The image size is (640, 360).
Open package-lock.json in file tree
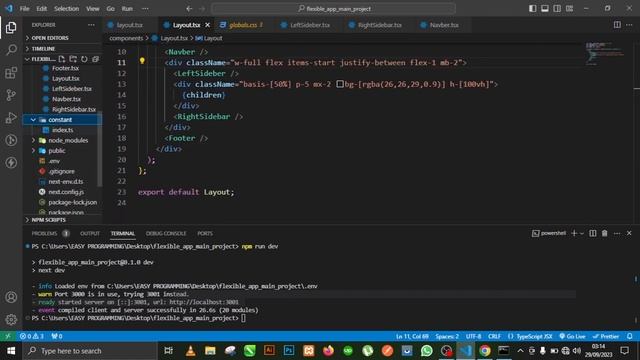click(73, 202)
